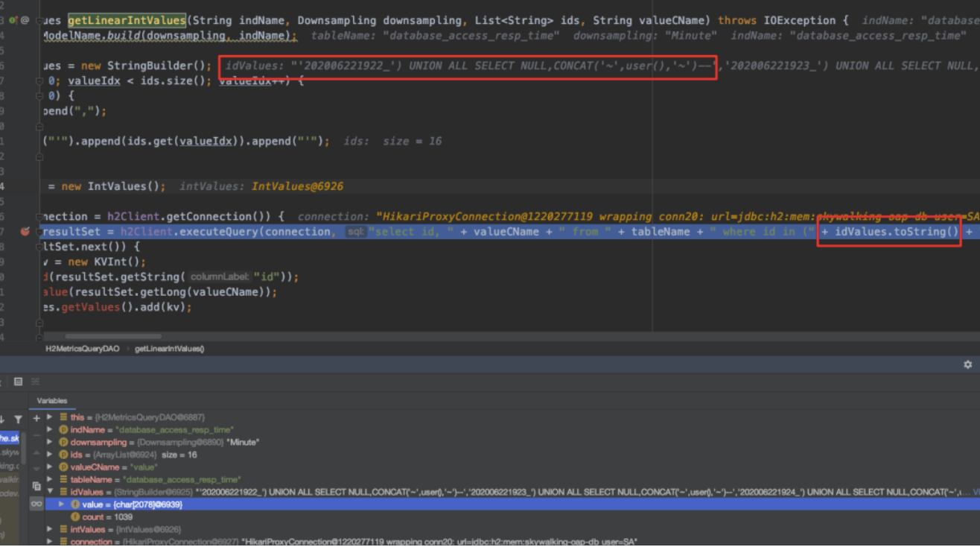Expand the connection variable node

pos(50,542)
